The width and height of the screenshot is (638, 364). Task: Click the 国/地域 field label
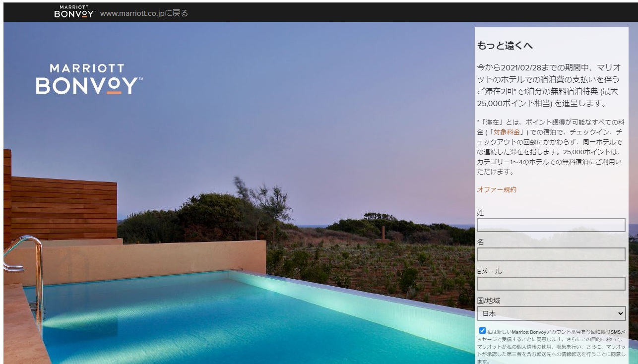point(488,301)
